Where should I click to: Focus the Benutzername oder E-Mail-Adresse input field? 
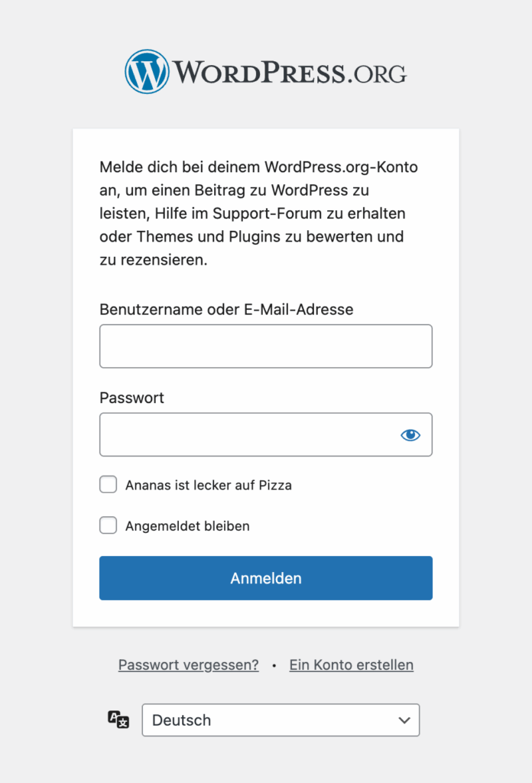click(265, 346)
